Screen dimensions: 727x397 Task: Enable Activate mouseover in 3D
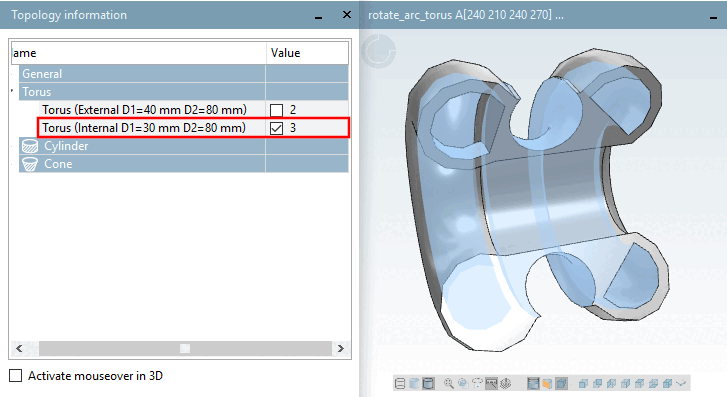point(16,376)
